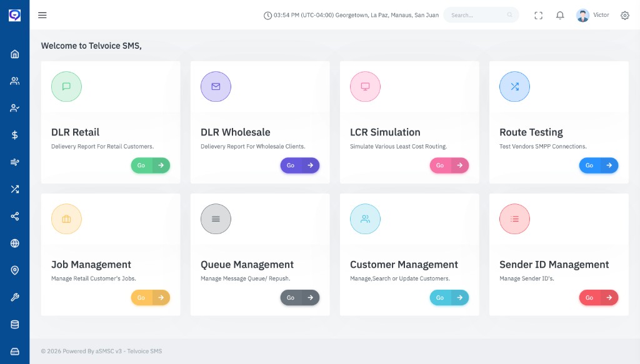Click the DLR Retail chat bubble icon

[66, 86]
